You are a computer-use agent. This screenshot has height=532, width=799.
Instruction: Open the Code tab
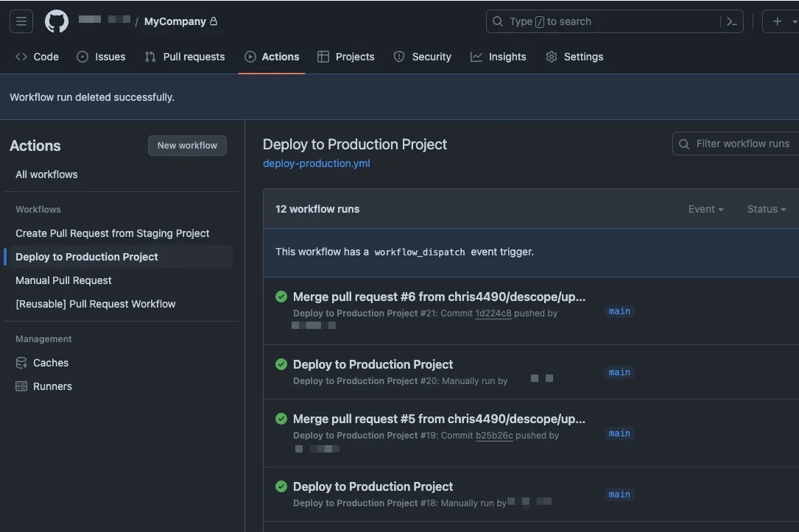click(38, 57)
